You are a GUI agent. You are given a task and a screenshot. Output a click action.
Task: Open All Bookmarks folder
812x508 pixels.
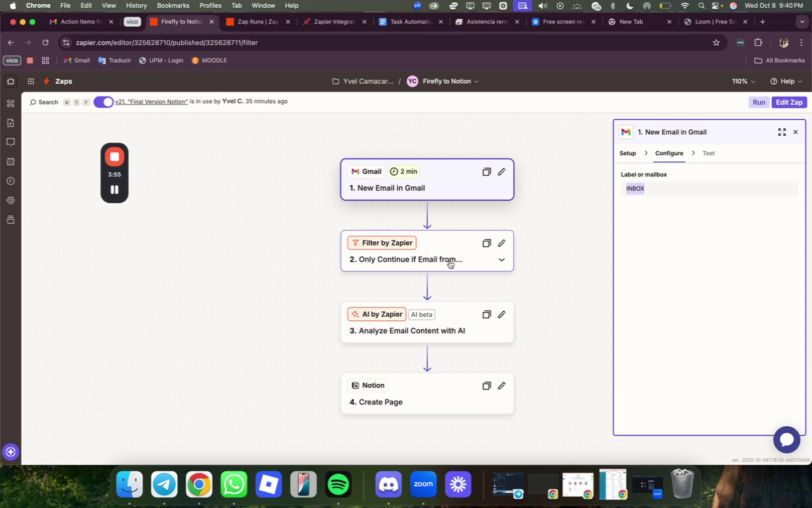coord(780,61)
